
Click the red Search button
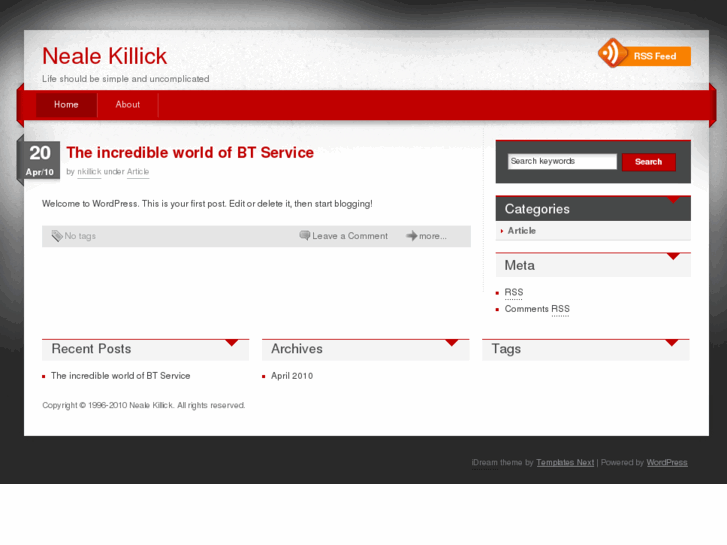pos(648,162)
